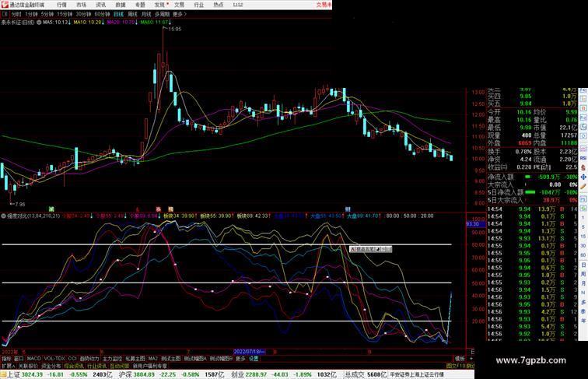Click the 交易 button at top right
This screenshot has width=588, height=379.
pyautogui.click(x=324, y=5)
